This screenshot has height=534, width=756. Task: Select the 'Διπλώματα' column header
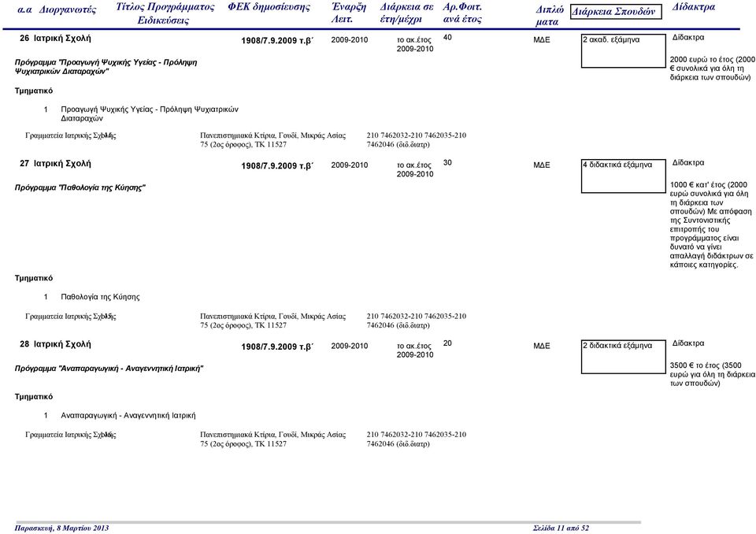[x=549, y=16]
